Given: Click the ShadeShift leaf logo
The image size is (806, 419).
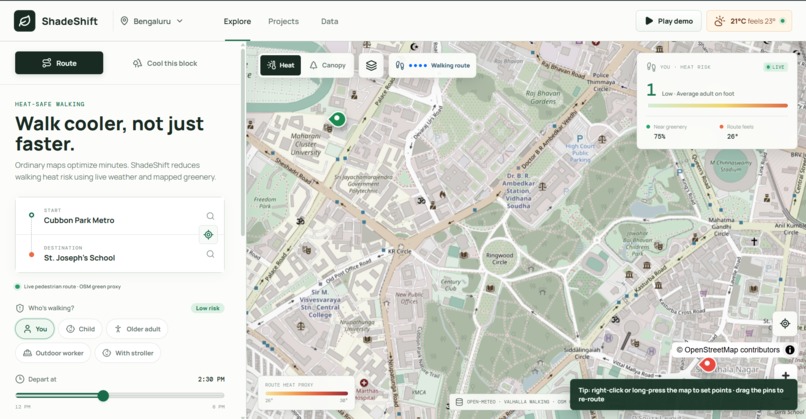Looking at the screenshot, I should (25, 21).
